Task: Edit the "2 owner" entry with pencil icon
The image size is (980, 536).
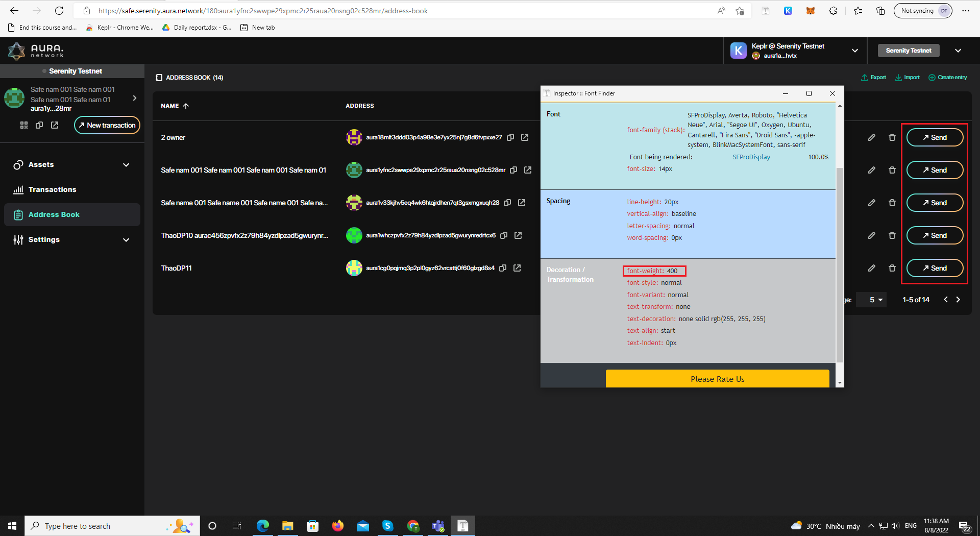Action: tap(872, 137)
